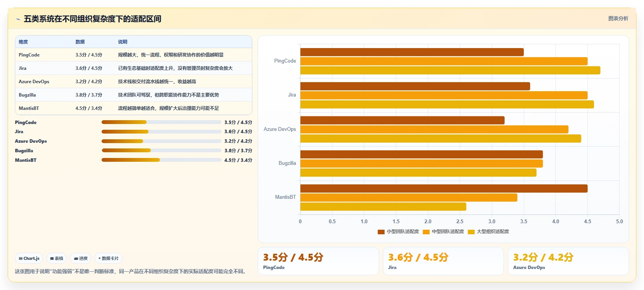Click Jira's dark brown small-team bar

click(415, 86)
